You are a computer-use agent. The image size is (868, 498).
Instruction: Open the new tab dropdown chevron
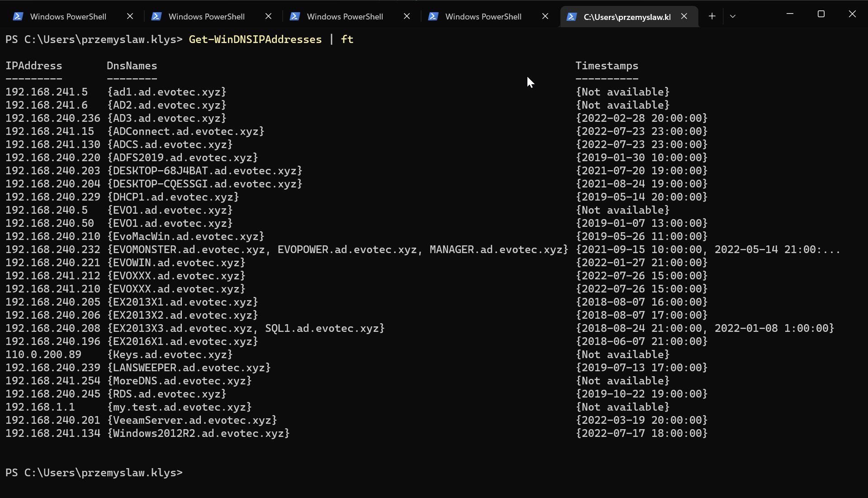pyautogui.click(x=733, y=16)
